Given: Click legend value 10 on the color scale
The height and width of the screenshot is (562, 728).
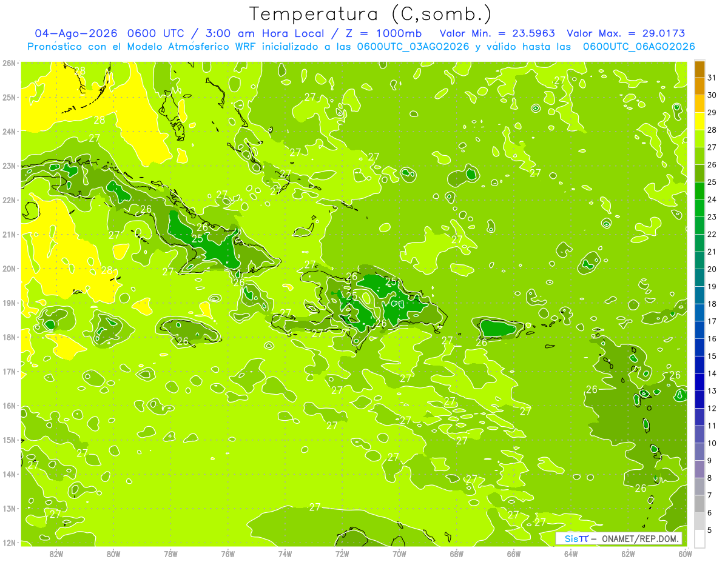Looking at the screenshot, I should [712, 443].
